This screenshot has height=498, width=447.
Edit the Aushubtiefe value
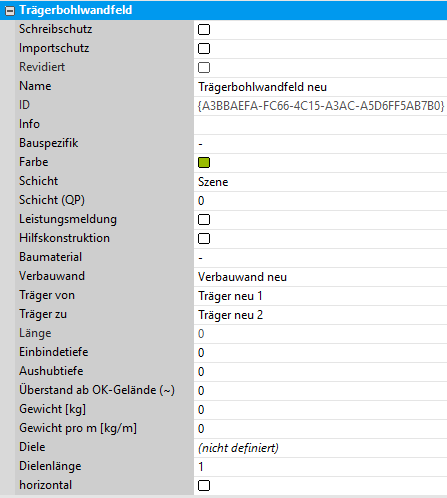320,372
